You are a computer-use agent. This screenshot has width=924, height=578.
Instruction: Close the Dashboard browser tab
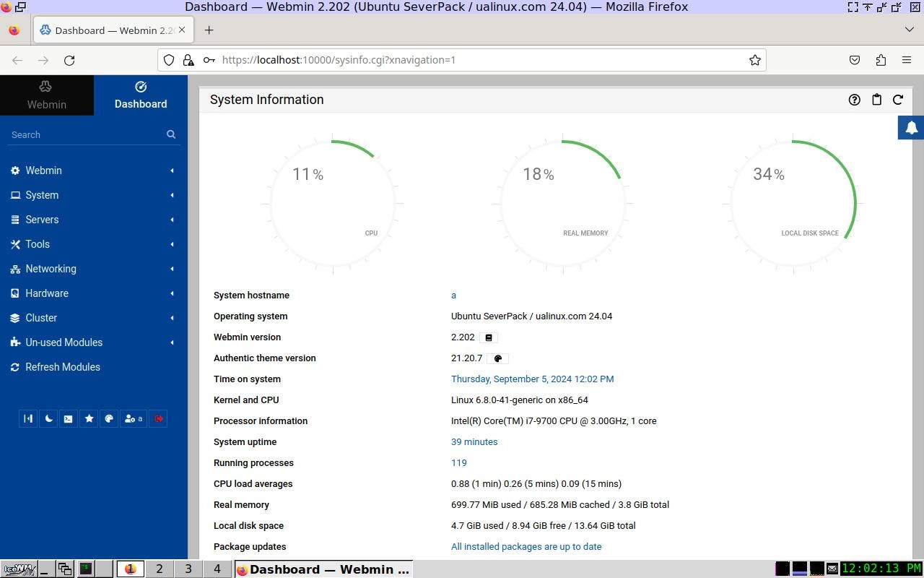(x=182, y=30)
